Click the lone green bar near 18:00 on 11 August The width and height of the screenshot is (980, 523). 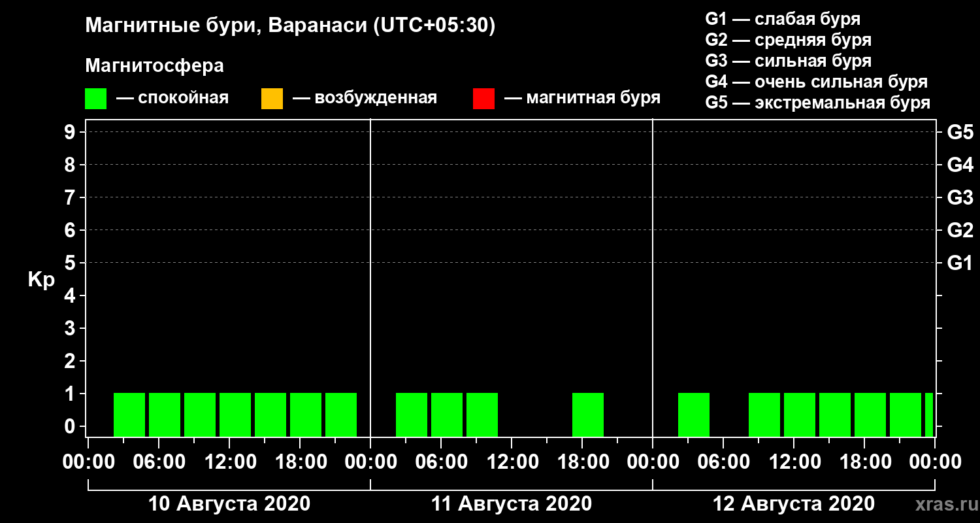point(588,414)
